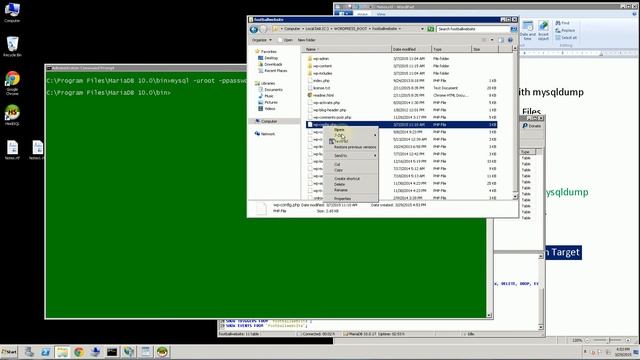The width and height of the screenshot is (640, 360).
Task: Sort files by Type column header
Action: point(451,49)
